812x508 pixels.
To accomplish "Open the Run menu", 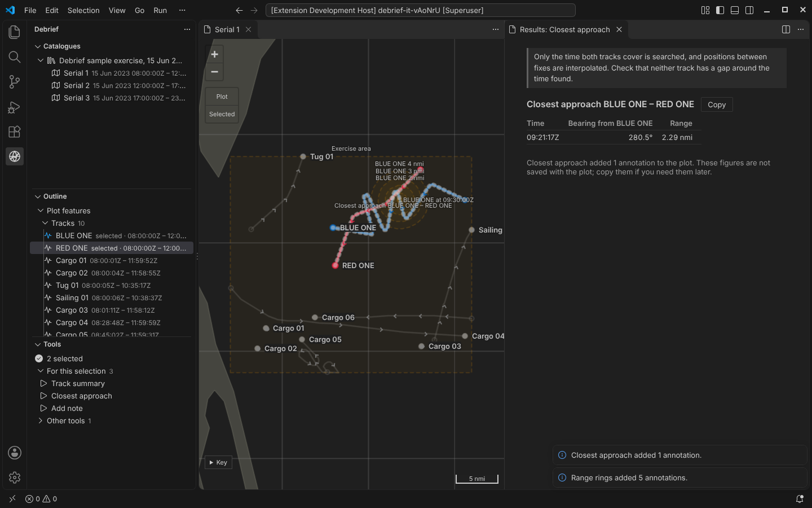I will [x=160, y=10].
